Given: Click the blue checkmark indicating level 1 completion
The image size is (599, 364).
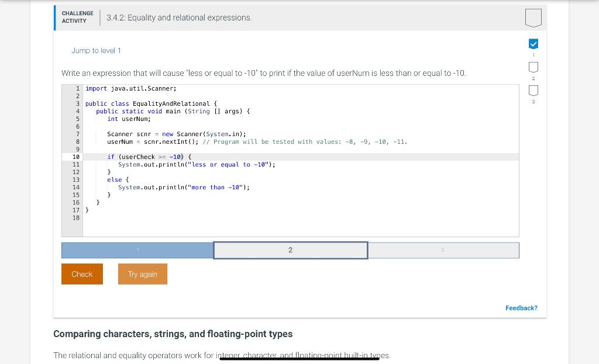Looking at the screenshot, I should pyautogui.click(x=533, y=43).
